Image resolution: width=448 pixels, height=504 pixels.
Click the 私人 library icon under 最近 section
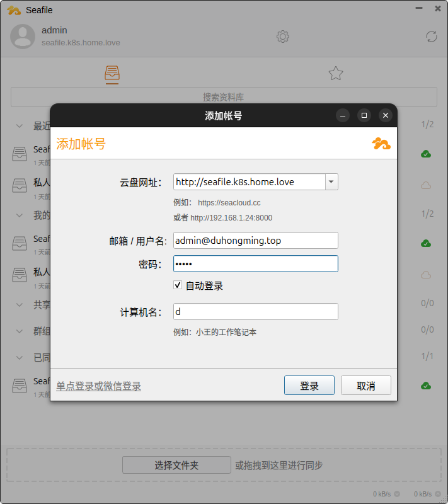click(20, 185)
